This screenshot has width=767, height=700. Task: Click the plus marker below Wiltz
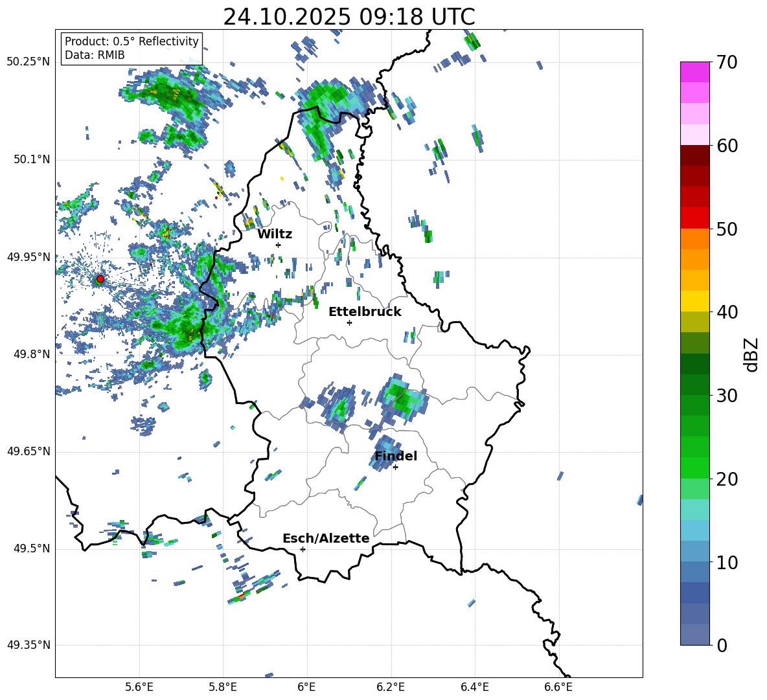pos(279,245)
